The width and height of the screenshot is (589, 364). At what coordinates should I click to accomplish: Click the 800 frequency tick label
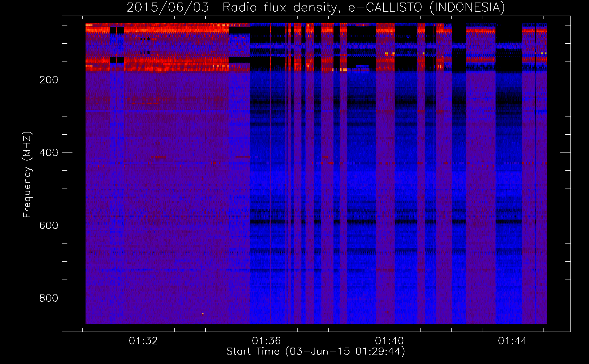click(49, 298)
